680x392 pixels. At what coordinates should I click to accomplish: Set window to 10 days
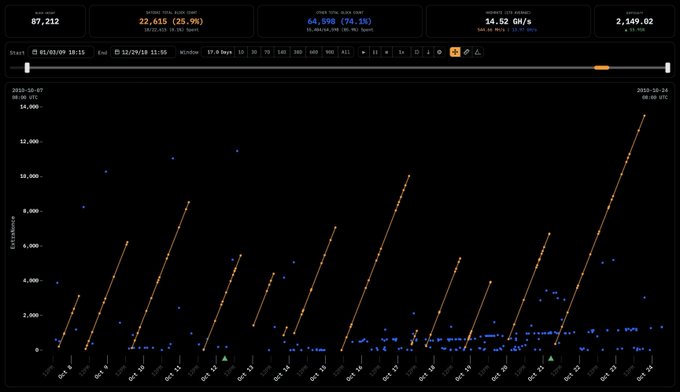pos(241,52)
